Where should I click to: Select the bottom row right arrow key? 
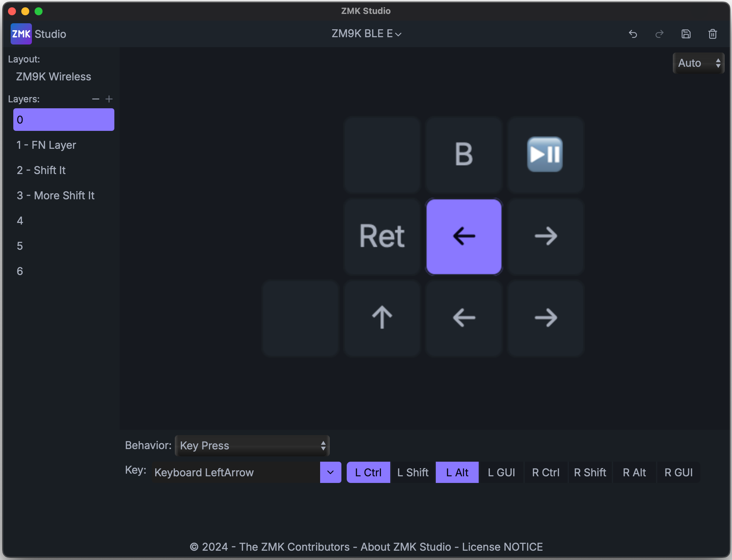click(546, 318)
